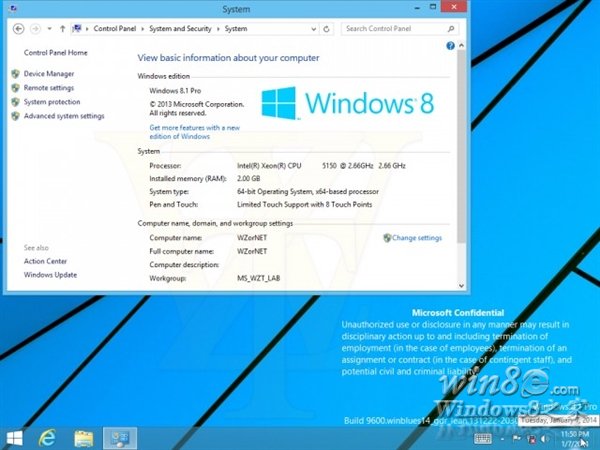Launch Internet Explorer from taskbar

[x=47, y=439]
